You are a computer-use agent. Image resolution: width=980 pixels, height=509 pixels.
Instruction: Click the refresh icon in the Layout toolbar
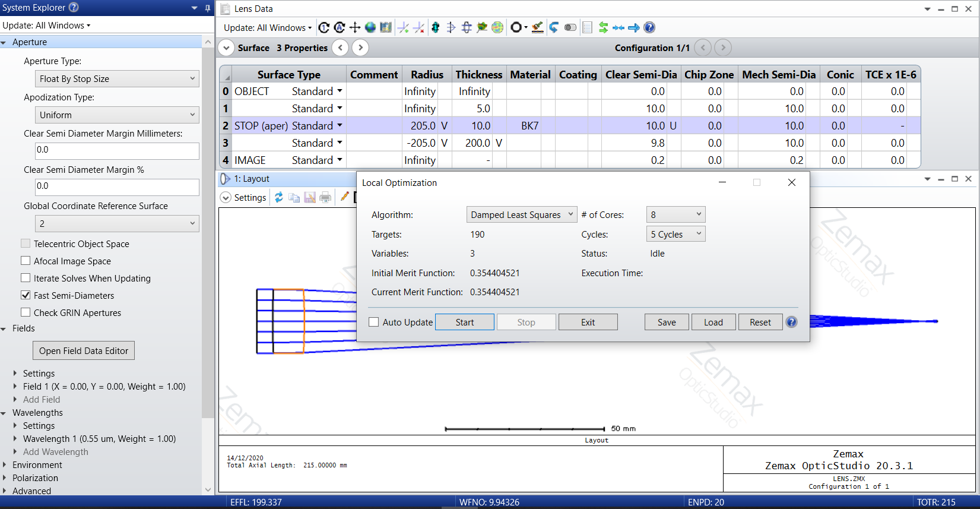coord(279,198)
